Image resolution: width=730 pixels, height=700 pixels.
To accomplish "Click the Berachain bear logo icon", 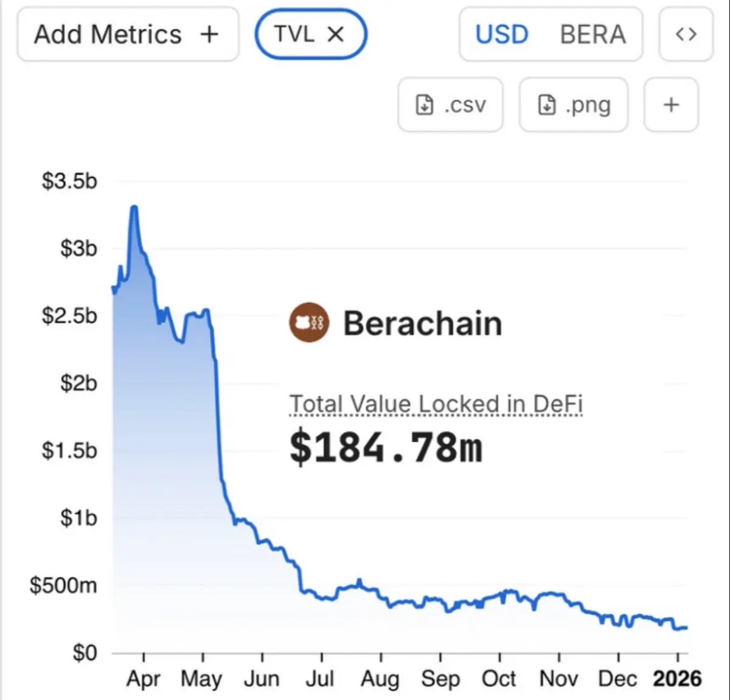I will click(x=309, y=323).
